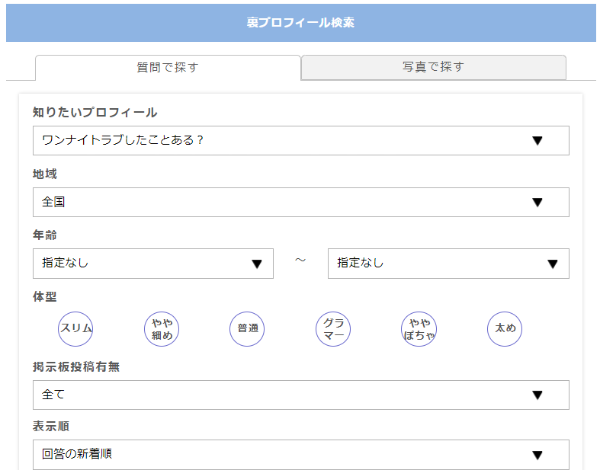The image size is (600, 470).
Task: Switch to the 質問で探す tab
Action: click(x=168, y=68)
